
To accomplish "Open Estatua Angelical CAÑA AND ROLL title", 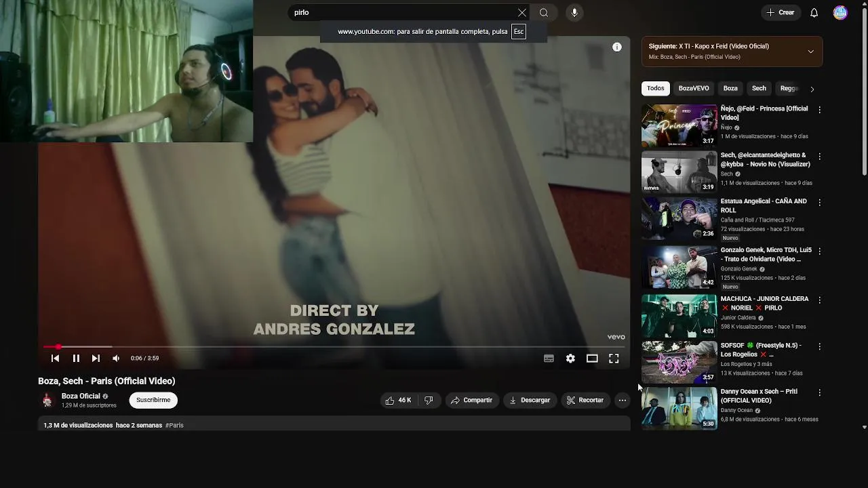I will 764,206.
